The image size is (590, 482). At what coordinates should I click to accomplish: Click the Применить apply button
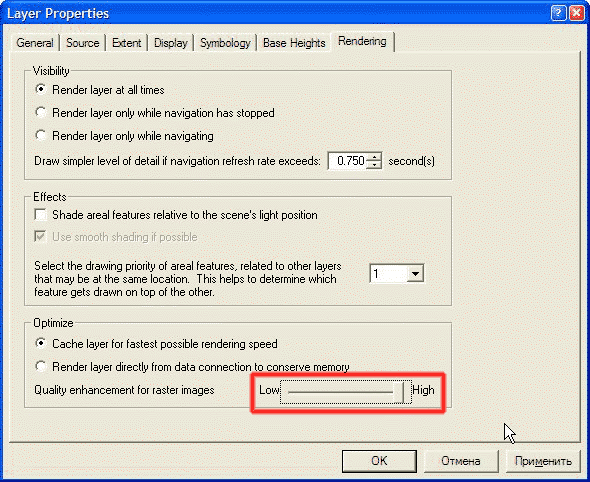pos(543,461)
